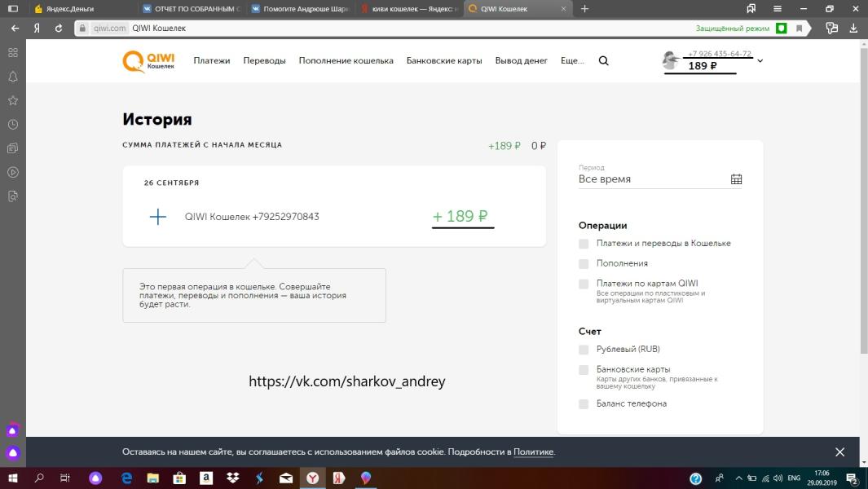Image resolution: width=868 pixels, height=489 pixels.
Task: Go to Вывод денег in the navigation
Action: click(522, 61)
